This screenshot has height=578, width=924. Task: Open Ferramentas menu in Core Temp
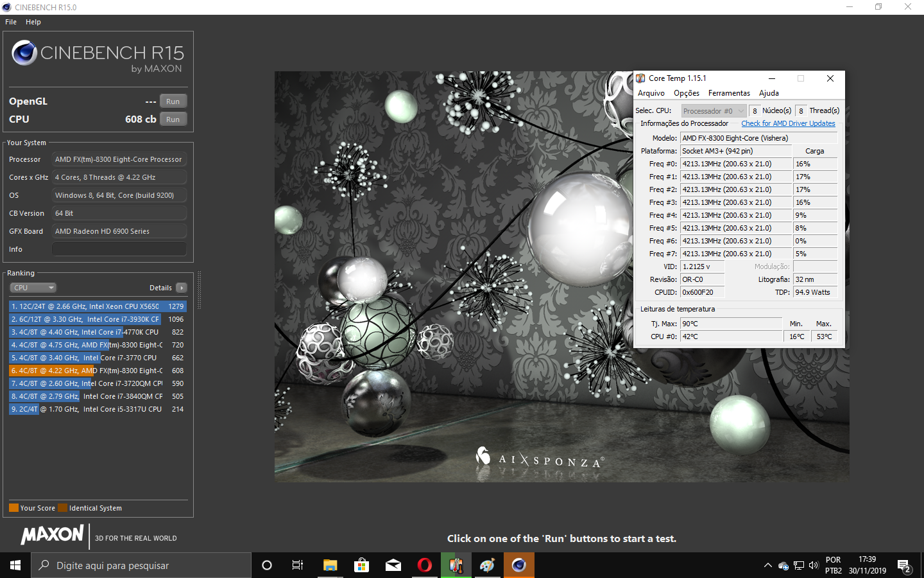click(729, 93)
